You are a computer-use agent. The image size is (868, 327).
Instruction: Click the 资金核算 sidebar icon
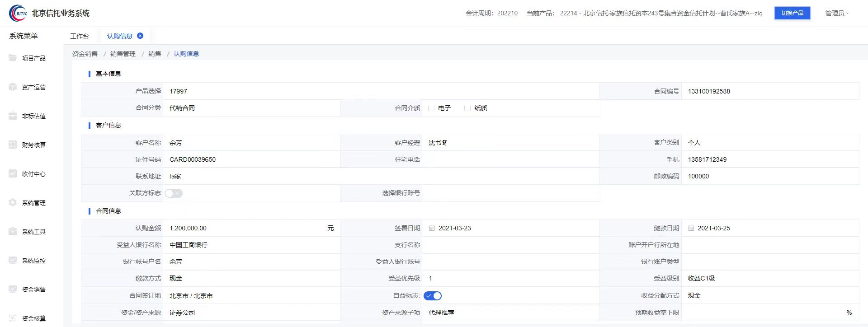pos(13,318)
